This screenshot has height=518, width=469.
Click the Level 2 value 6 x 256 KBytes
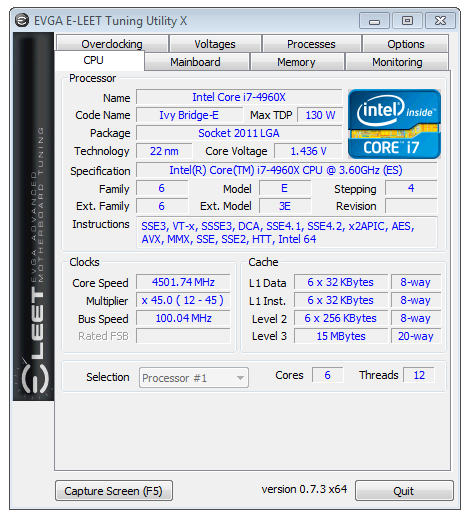click(341, 318)
